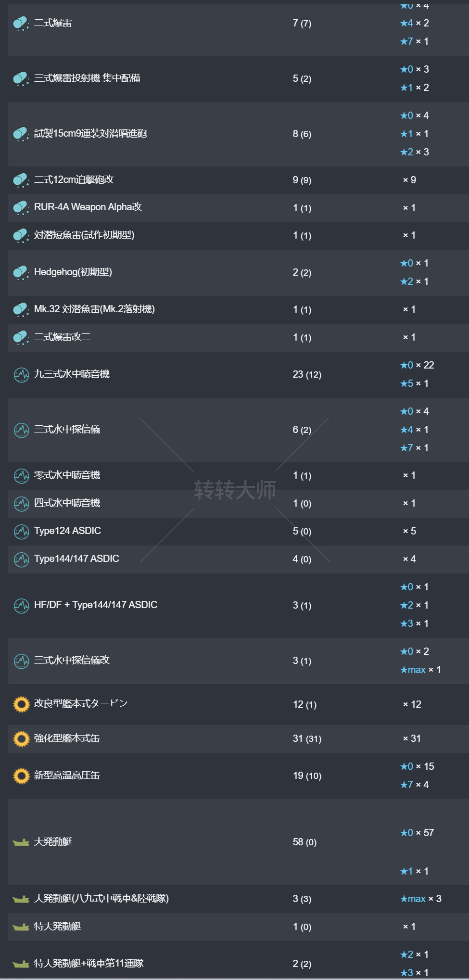Image resolution: width=469 pixels, height=980 pixels.
Task: Click the ★7 × 4 entry for 新型高温高圧缶
Action: pyautogui.click(x=414, y=785)
